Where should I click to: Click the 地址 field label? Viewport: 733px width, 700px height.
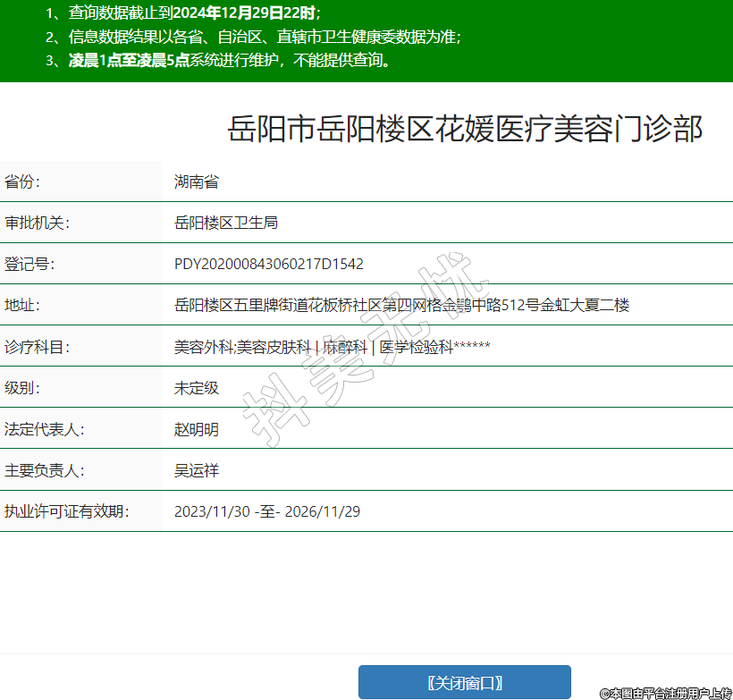click(x=22, y=305)
